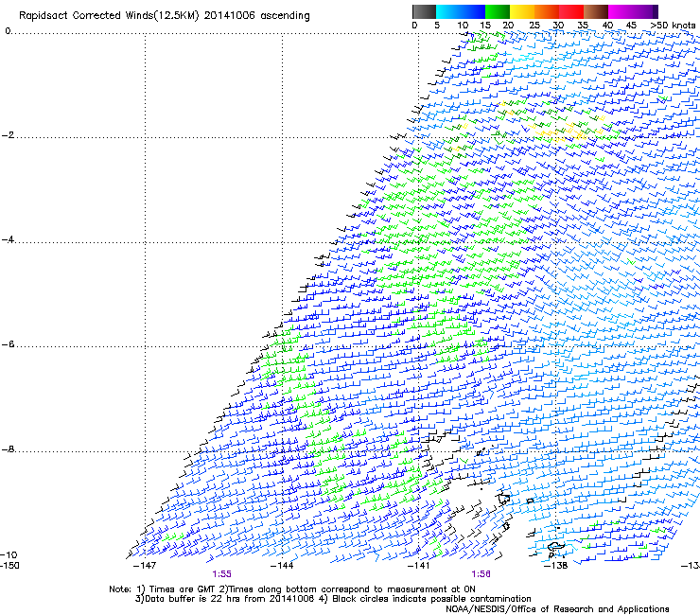Click the legend label '5'
Screen dimensions: 700x615
(437, 26)
